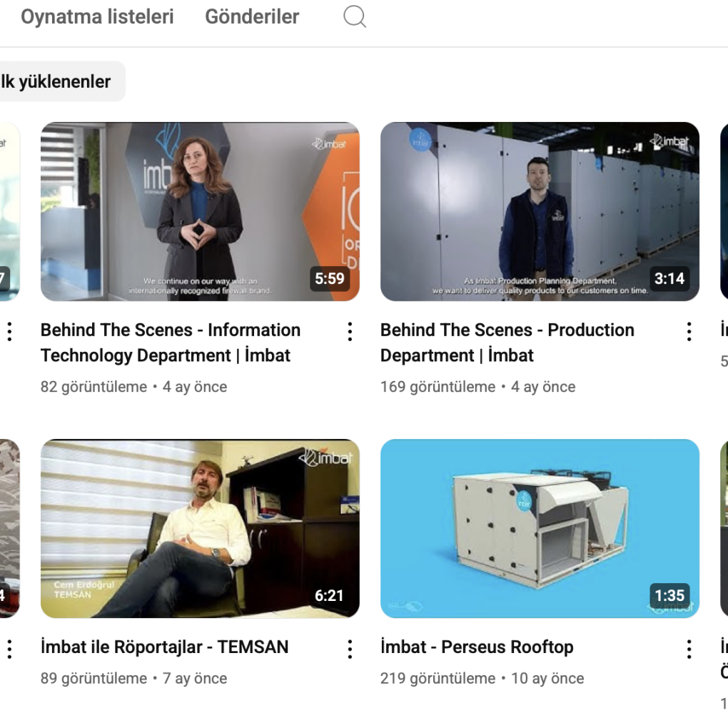Click the 1:35 duration badge

coord(669,596)
